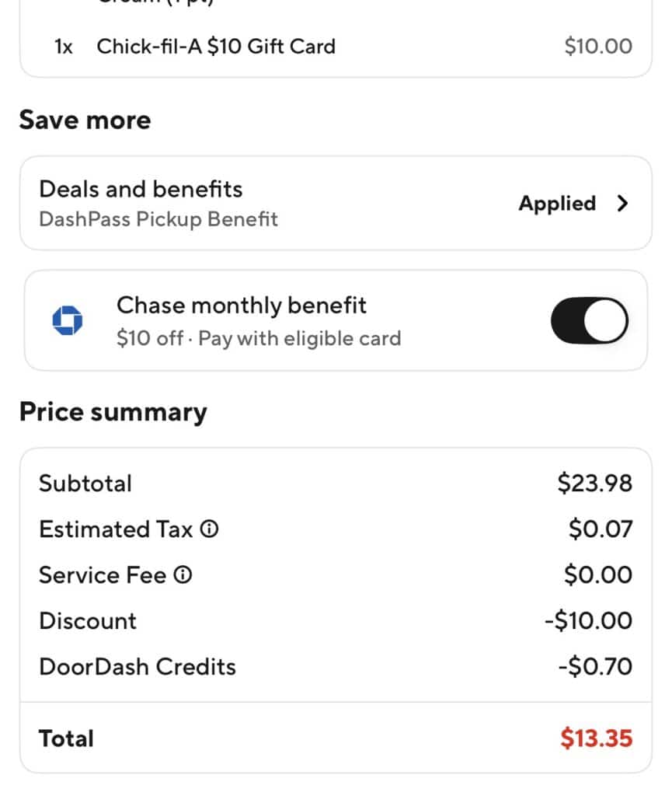672x796 pixels.
Task: Click the $10.00 gift card price
Action: click(598, 46)
